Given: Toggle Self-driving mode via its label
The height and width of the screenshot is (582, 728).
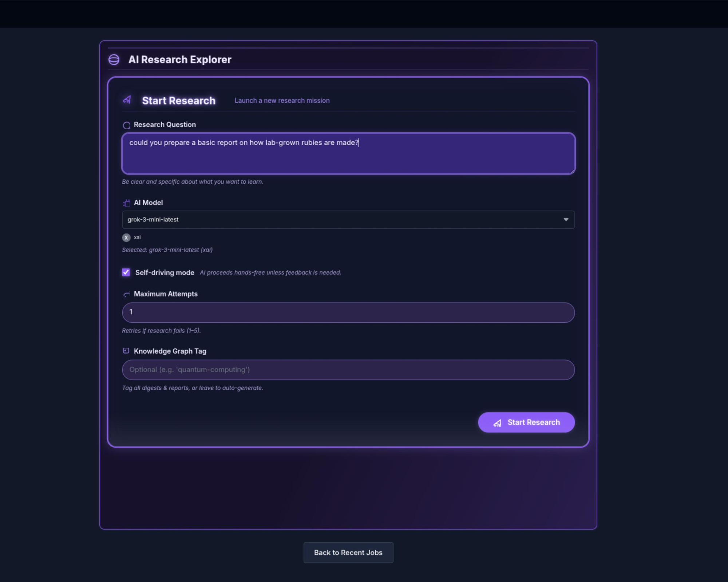Looking at the screenshot, I should click(x=165, y=273).
